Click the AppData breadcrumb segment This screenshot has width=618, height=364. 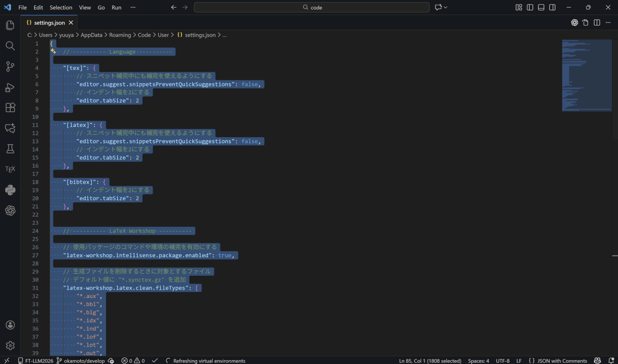[91, 35]
